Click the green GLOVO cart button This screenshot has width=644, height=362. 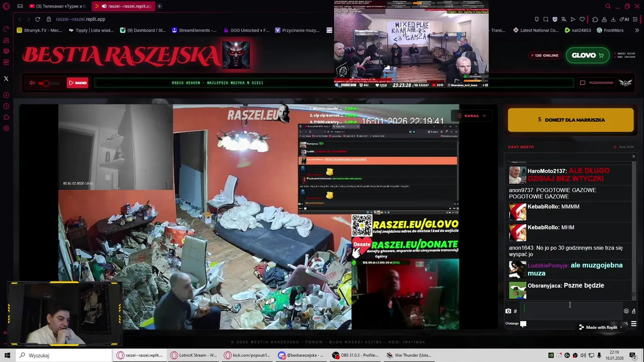click(588, 55)
